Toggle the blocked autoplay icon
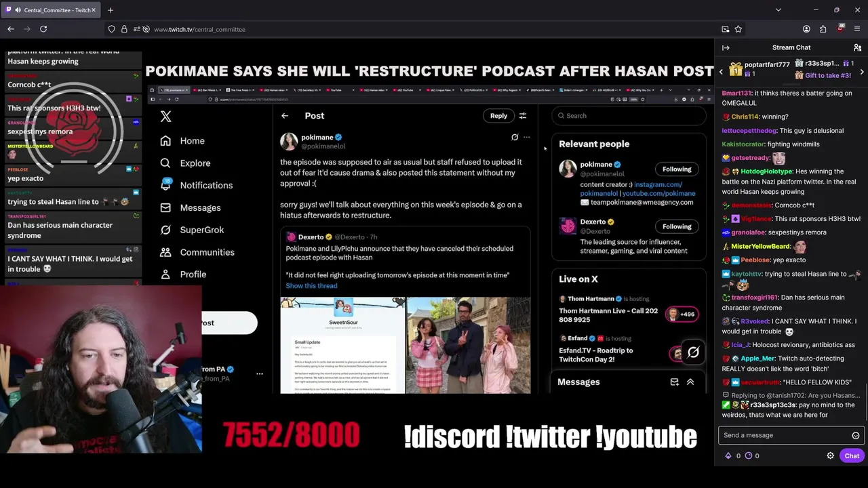Viewport: 868px width, 488px height. tap(146, 29)
